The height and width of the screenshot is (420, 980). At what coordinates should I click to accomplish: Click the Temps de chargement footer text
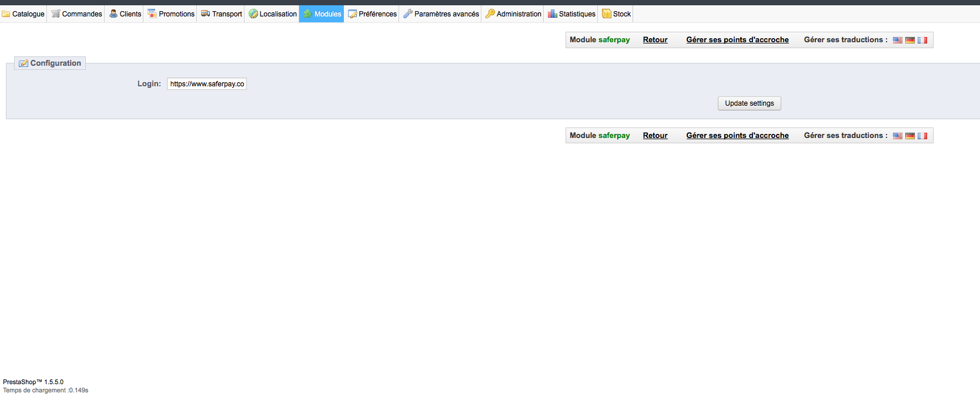46,390
